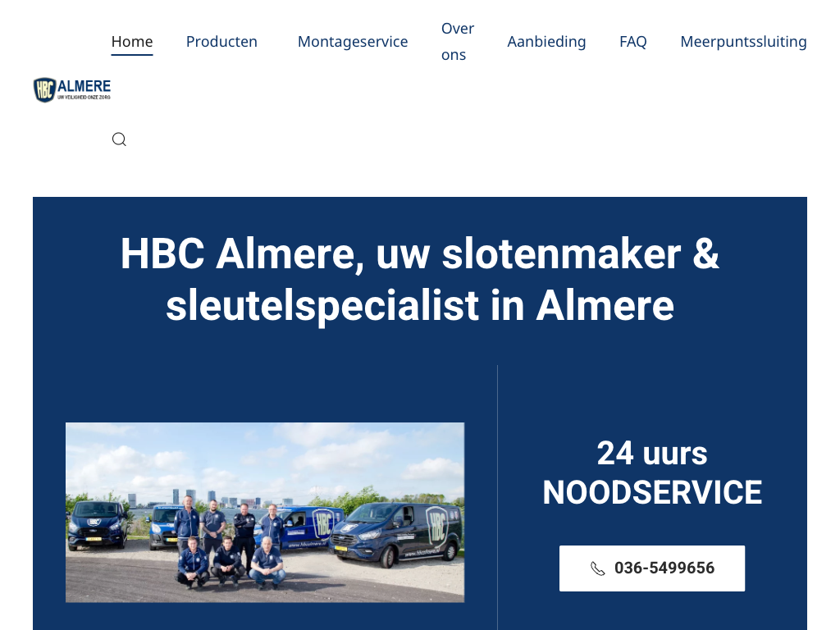Select Montageservice in the navigation
Screen dimensions: 840x630
click(x=353, y=42)
